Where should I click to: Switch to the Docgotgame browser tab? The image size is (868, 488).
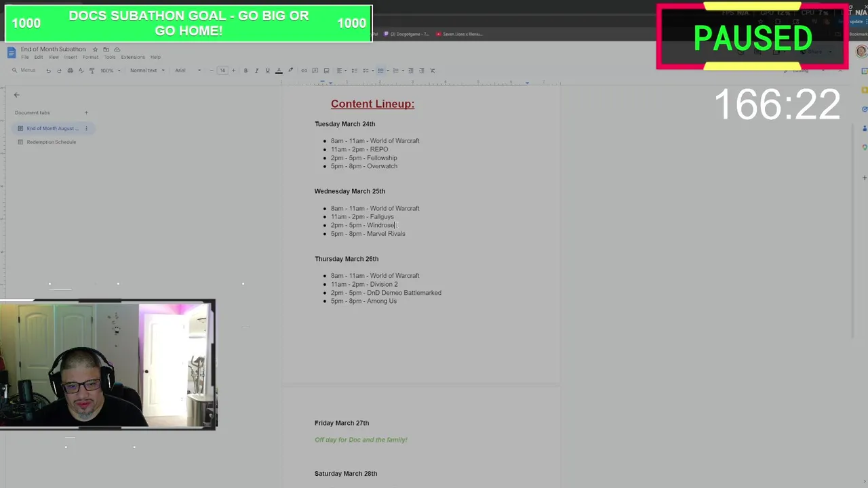[406, 34]
